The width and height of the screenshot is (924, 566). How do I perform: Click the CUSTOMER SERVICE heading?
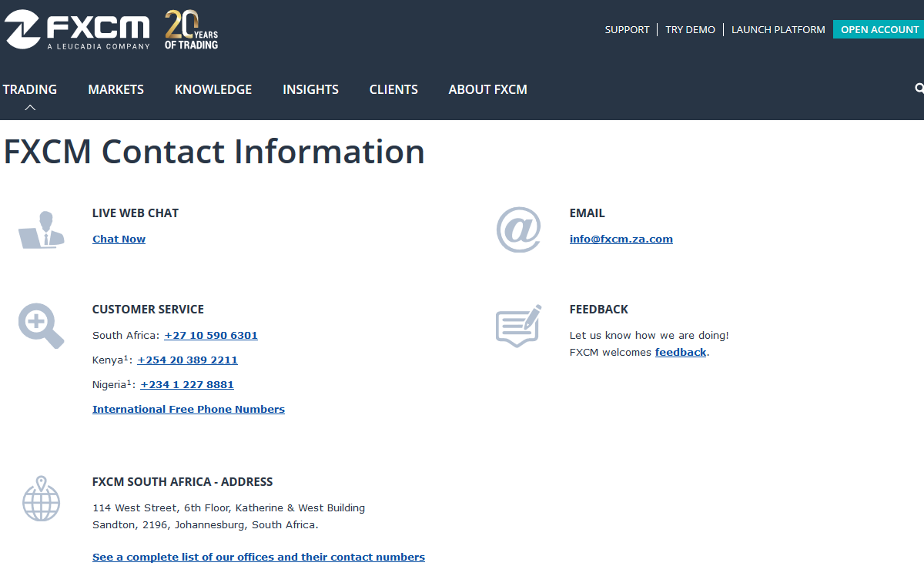(x=148, y=310)
